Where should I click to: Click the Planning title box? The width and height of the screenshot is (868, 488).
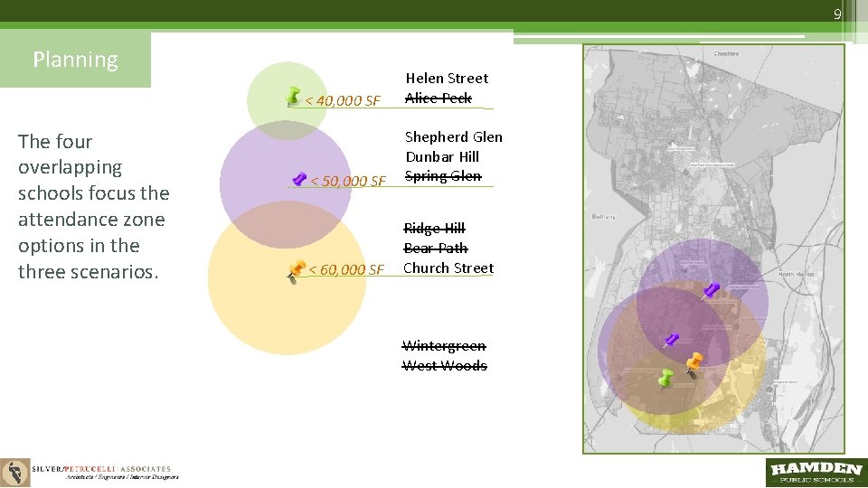(75, 60)
